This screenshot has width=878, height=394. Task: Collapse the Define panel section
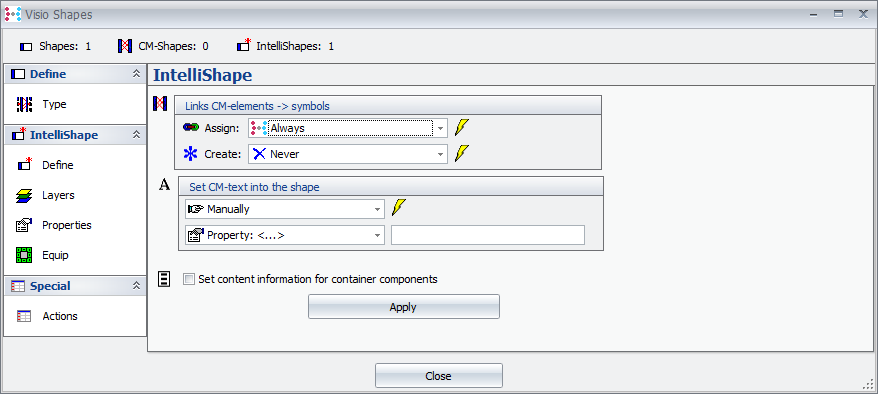coord(136,74)
